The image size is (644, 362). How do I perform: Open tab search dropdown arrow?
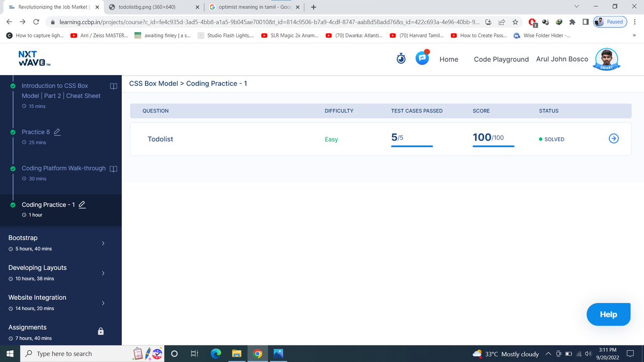577,6
